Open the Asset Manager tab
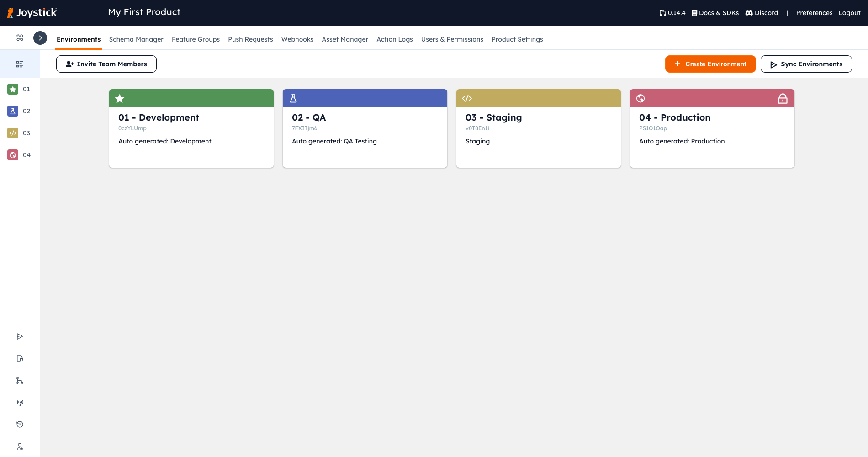This screenshot has width=868, height=457. pyautogui.click(x=345, y=39)
